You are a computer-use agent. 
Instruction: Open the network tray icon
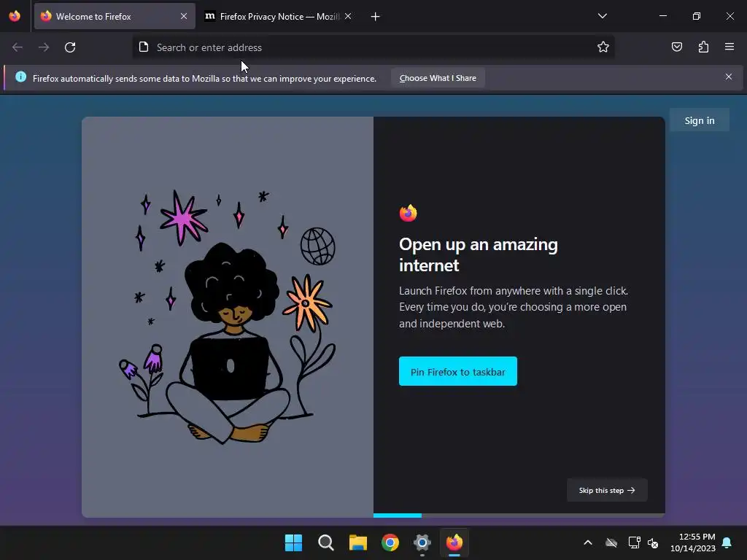(634, 542)
